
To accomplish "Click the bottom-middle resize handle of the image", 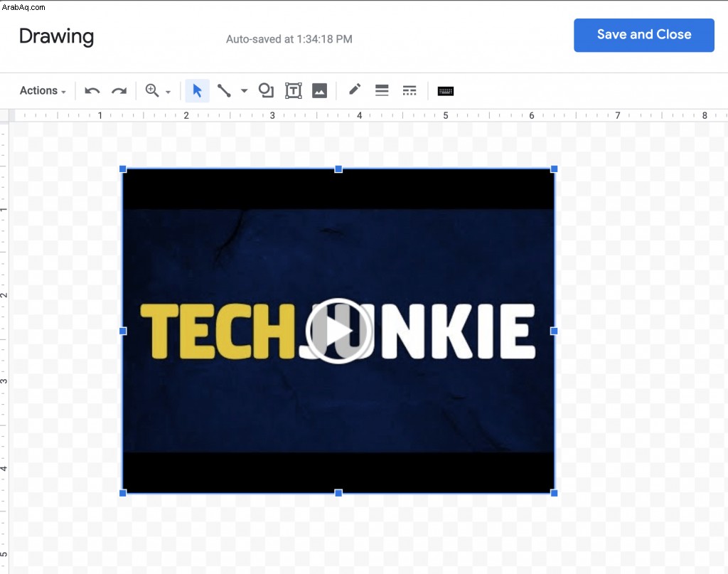I will coord(338,493).
